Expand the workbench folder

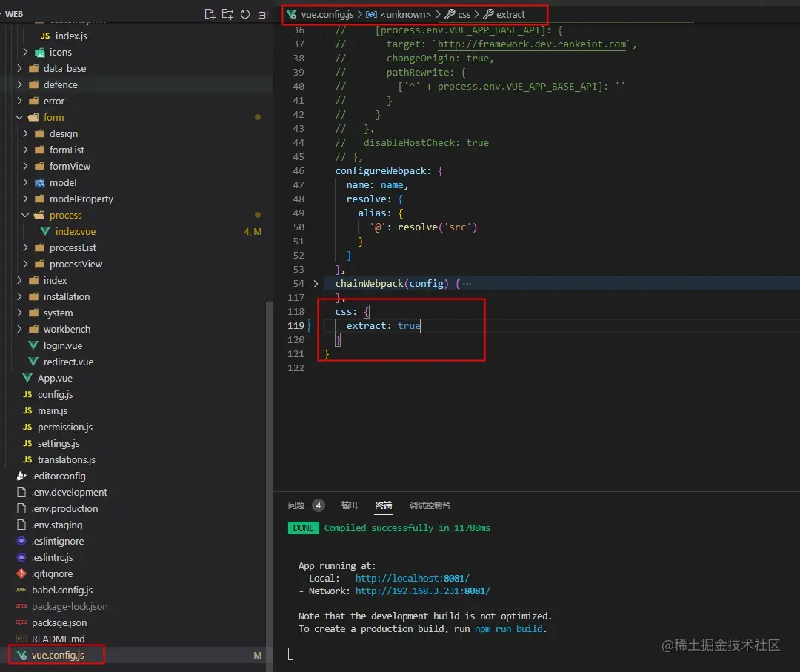(x=67, y=330)
